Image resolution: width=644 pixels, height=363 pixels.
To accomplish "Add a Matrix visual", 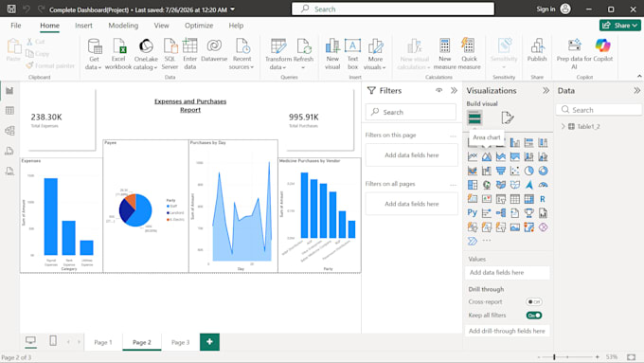I will click(529, 199).
